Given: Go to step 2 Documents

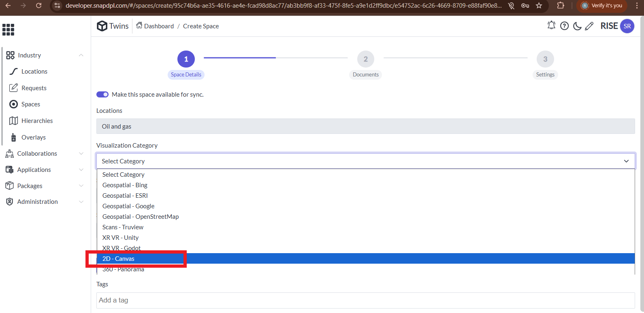Looking at the screenshot, I should (366, 59).
